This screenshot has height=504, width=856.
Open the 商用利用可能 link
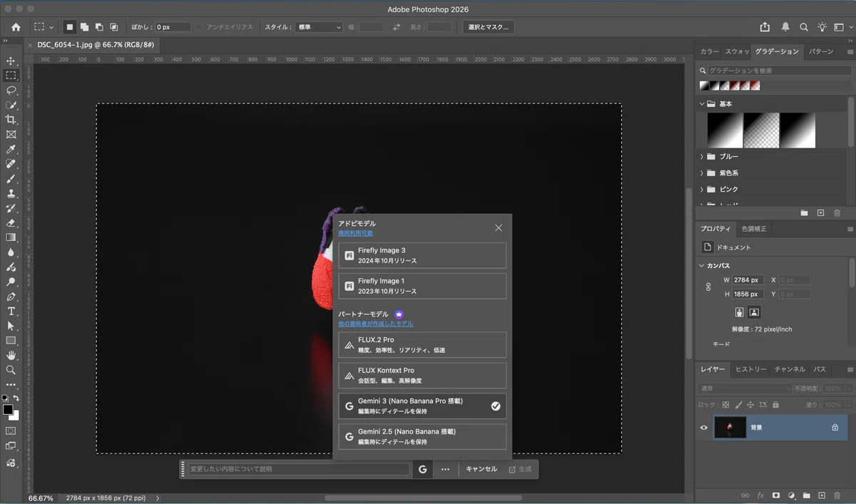(x=355, y=233)
